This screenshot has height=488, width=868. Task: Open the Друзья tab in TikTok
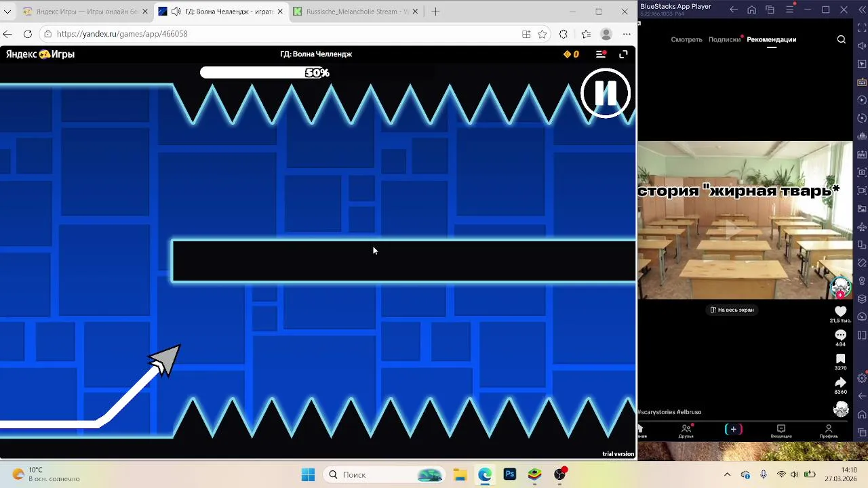(x=686, y=431)
